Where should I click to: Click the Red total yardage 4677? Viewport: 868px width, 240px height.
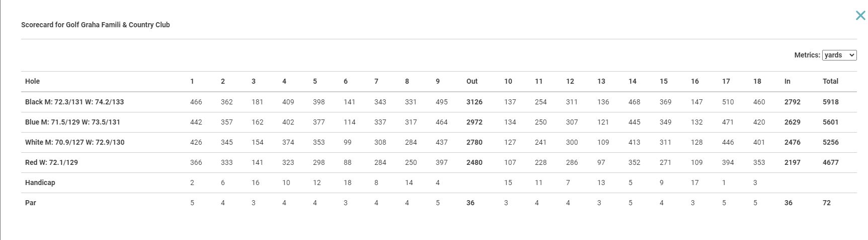click(831, 162)
